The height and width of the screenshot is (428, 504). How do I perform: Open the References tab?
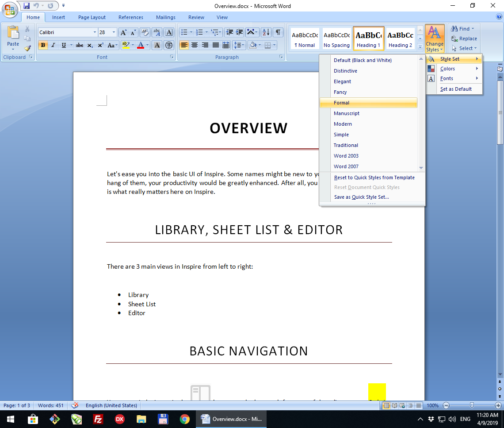131,17
